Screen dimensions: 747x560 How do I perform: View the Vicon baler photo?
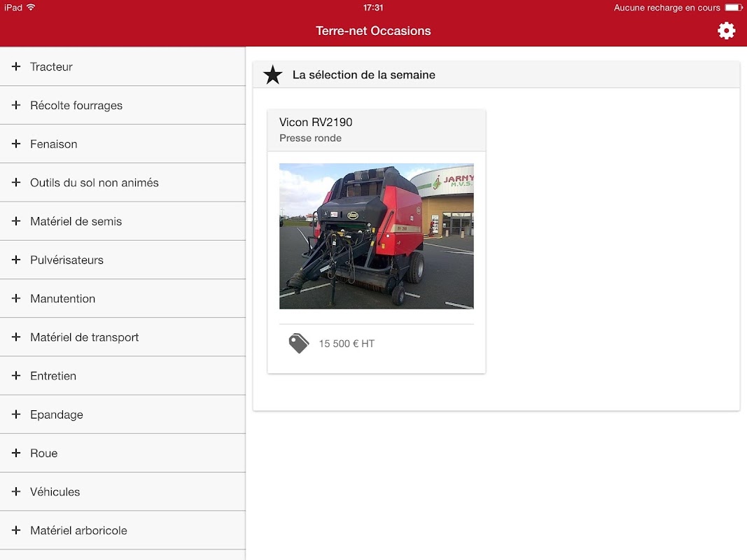click(377, 236)
